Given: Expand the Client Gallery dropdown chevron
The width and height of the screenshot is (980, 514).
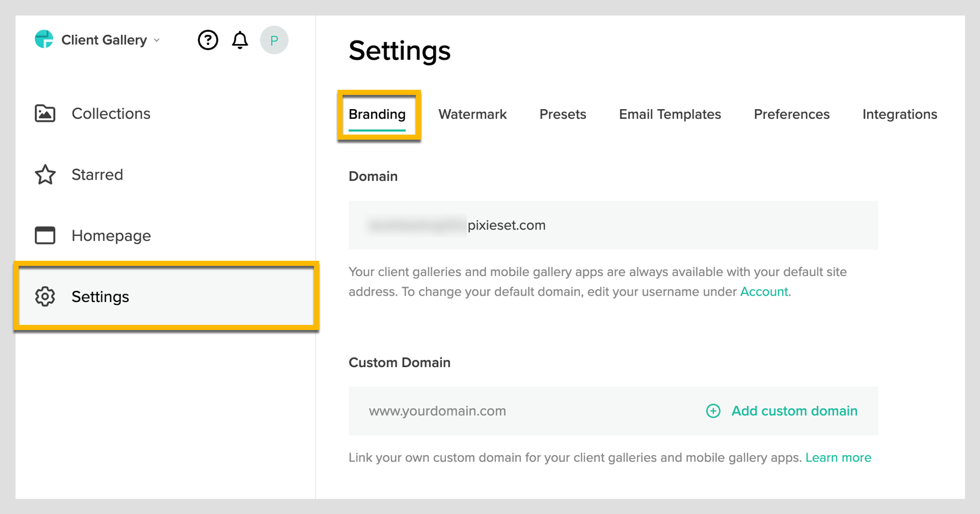Looking at the screenshot, I should [157, 40].
